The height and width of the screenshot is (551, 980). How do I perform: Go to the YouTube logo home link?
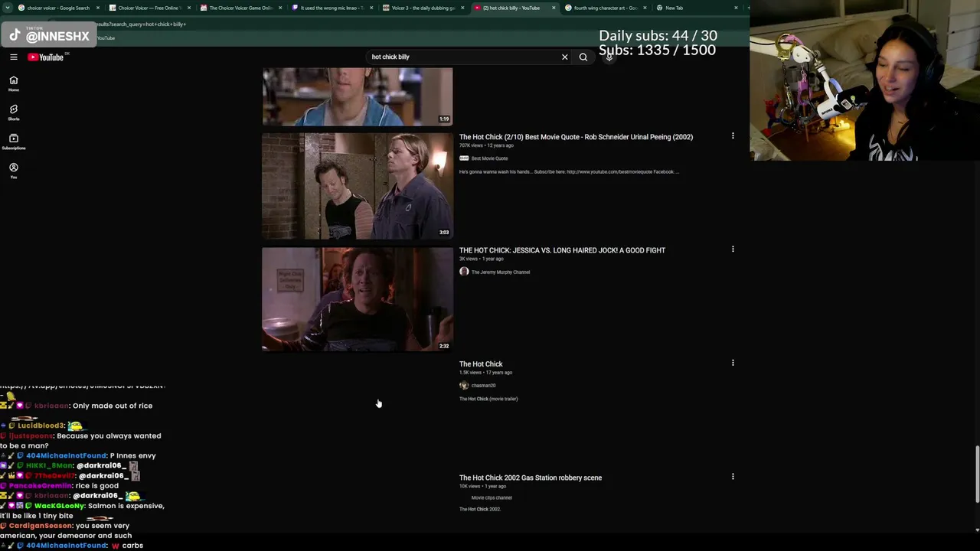[47, 57]
